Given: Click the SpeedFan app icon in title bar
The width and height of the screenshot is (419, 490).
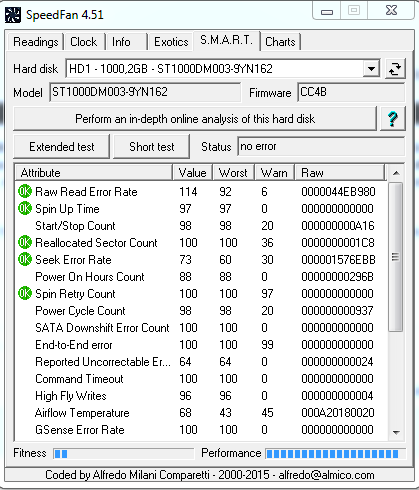Looking at the screenshot, I should point(13,15).
